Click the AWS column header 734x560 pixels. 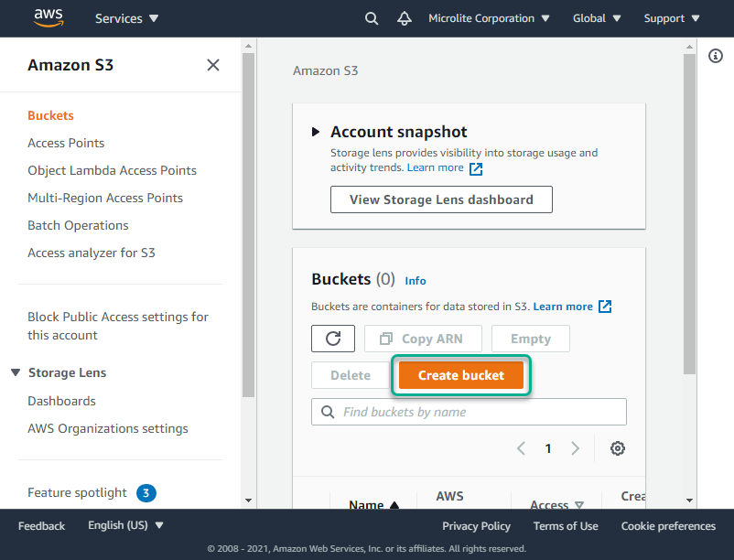[449, 496]
